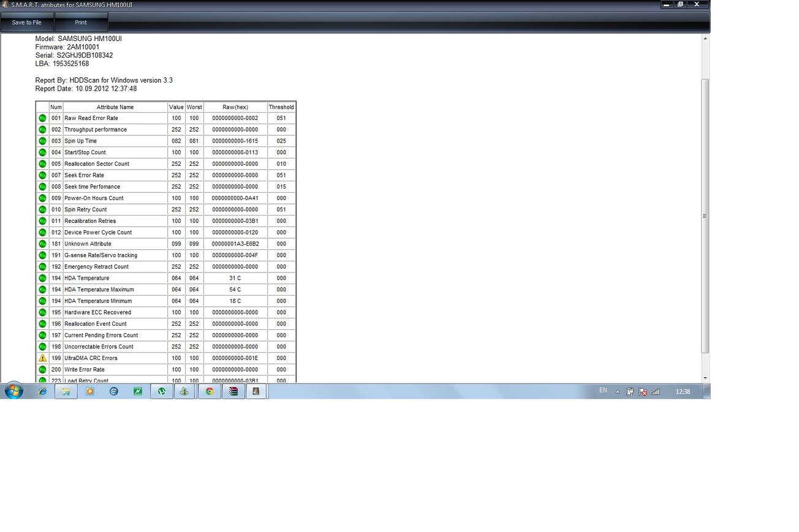Click the Firmware: 2AM10001 line
This screenshot has width=799, height=532.
coord(67,47)
